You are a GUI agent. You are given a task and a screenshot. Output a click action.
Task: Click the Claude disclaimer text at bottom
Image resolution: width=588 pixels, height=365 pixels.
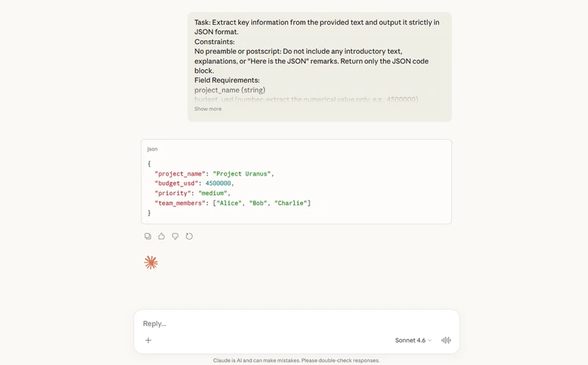pyautogui.click(x=296, y=360)
